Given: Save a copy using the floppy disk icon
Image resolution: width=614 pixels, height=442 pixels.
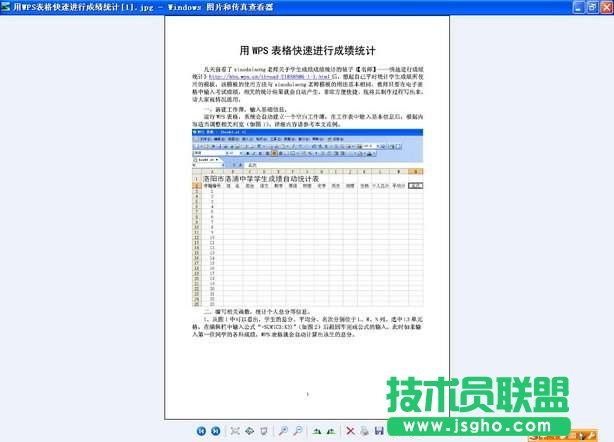Looking at the screenshot, I should coord(379,431).
